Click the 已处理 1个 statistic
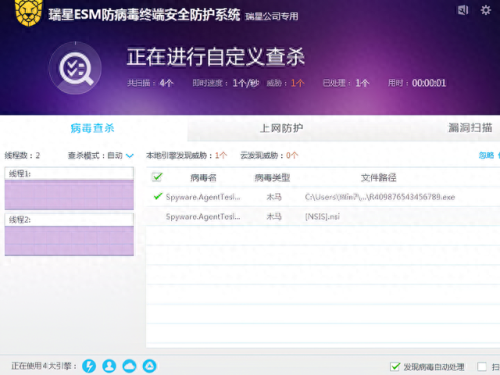This screenshot has height=375, width=500. [x=346, y=83]
